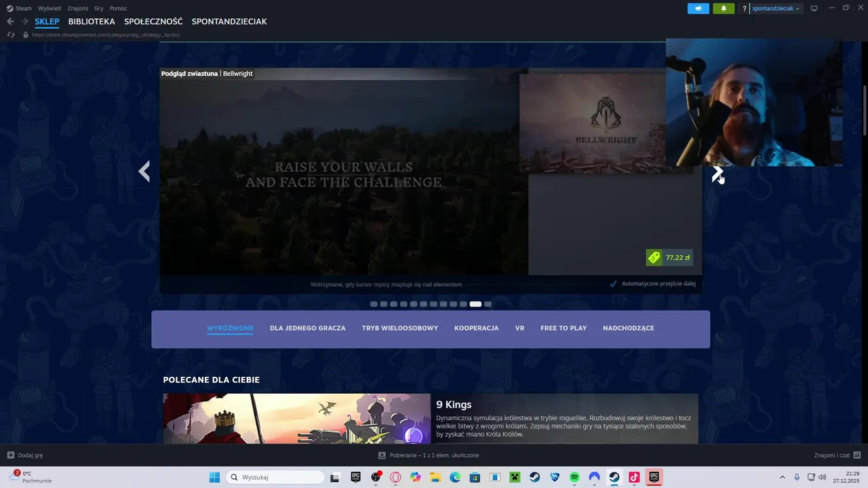This screenshot has height=488, width=868.
Task: Go to the SKLEP section
Action: point(47,22)
